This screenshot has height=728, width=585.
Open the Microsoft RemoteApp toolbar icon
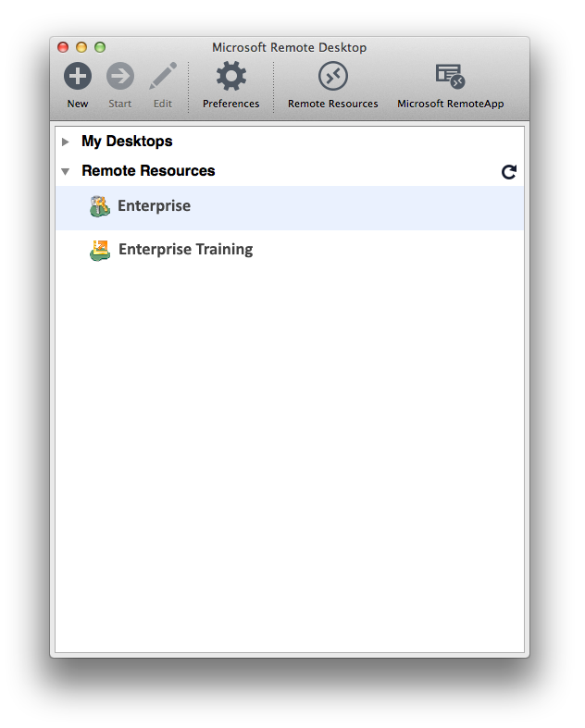450,76
